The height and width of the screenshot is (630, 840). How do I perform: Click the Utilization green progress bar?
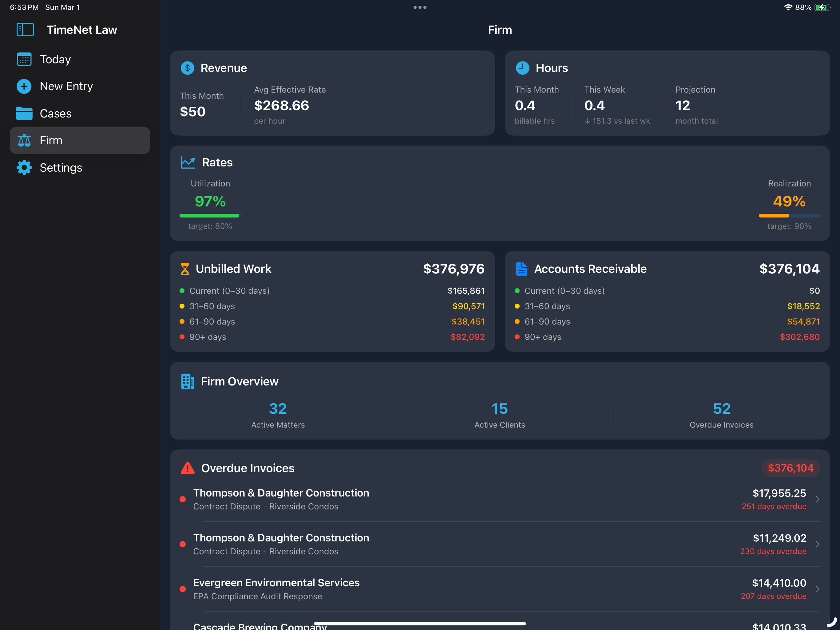(x=210, y=215)
